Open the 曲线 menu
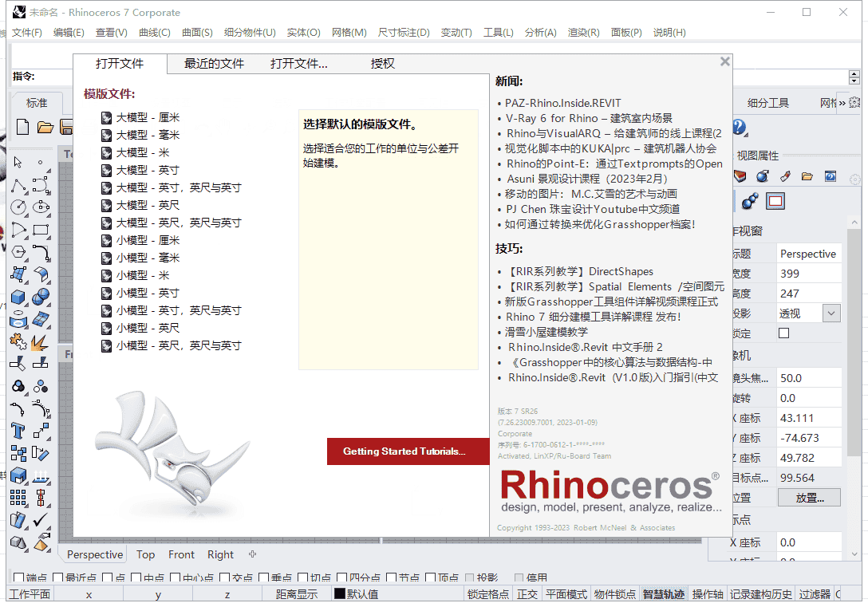 click(155, 34)
